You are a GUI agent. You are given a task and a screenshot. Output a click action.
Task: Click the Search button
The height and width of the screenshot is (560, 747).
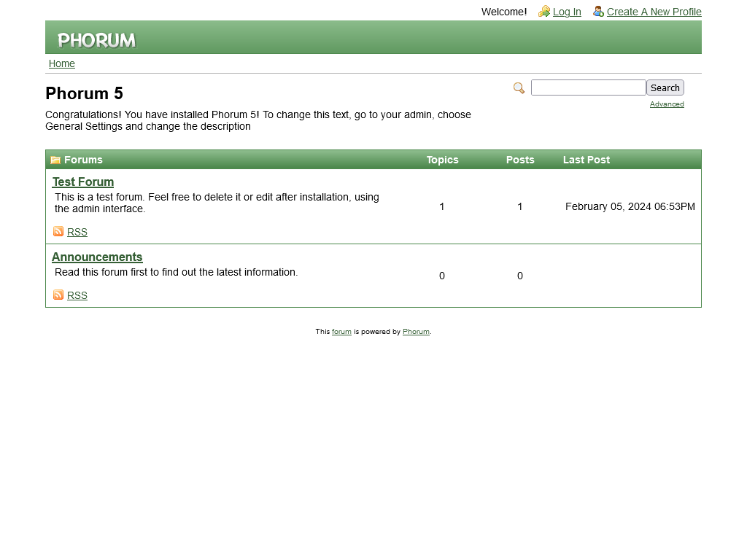pos(665,87)
